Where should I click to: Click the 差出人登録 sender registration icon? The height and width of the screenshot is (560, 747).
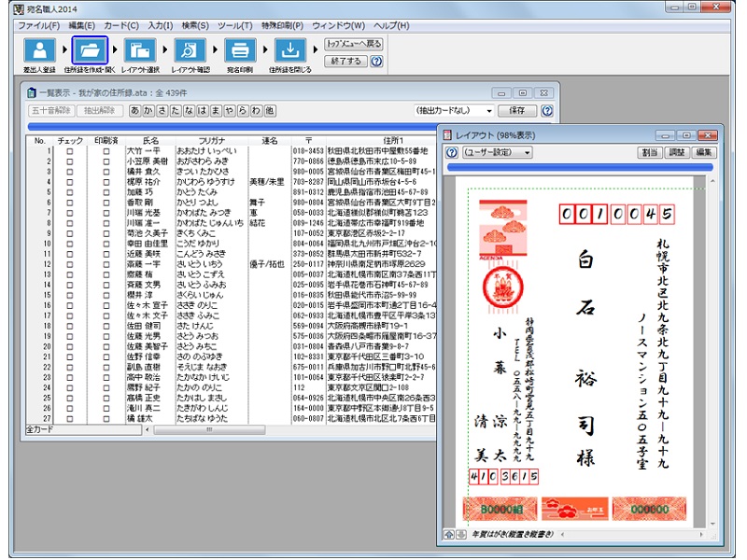[x=38, y=50]
